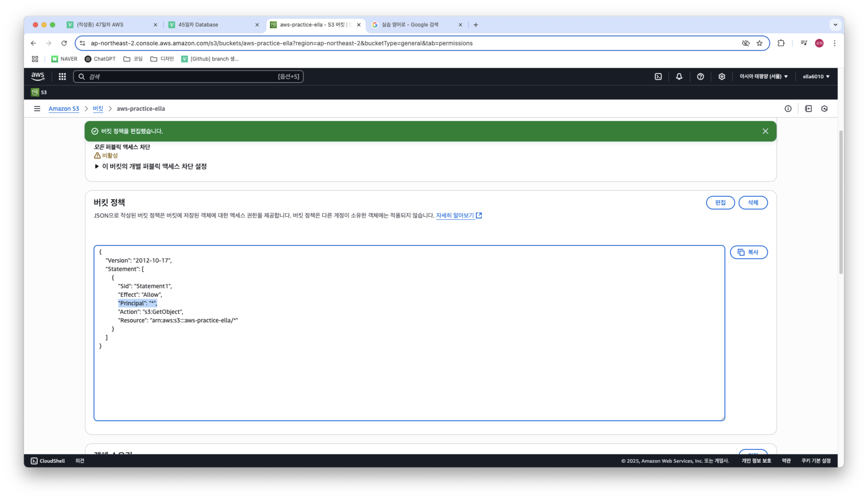Viewport: 868px width, 499px height.
Task: Open the NAVER bookmark
Action: (x=64, y=59)
